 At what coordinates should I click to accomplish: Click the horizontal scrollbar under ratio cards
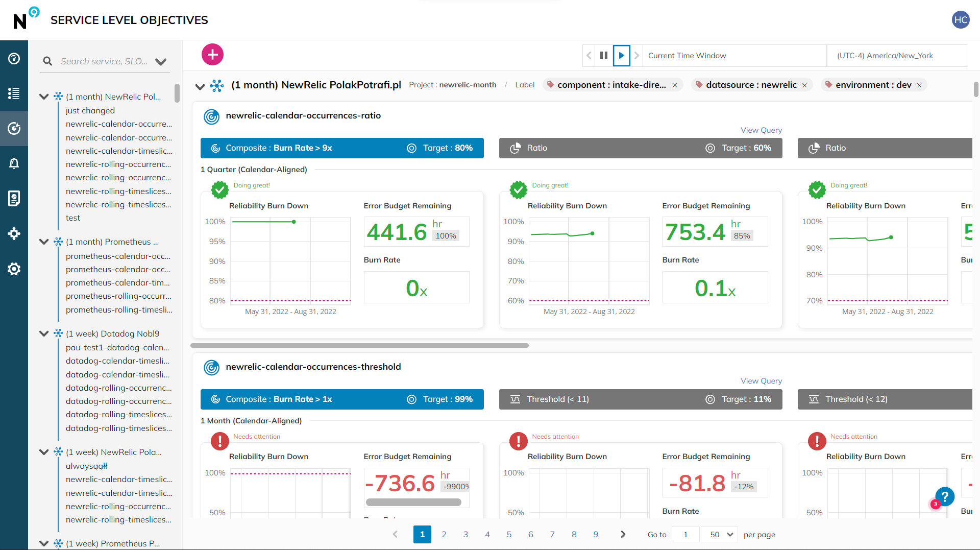360,346
